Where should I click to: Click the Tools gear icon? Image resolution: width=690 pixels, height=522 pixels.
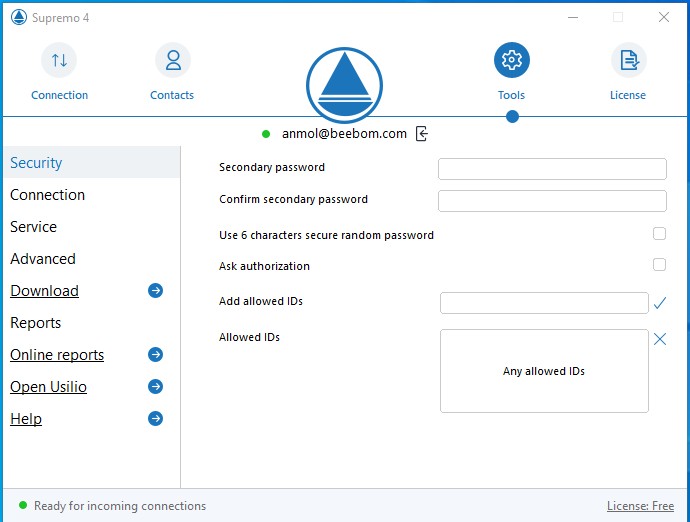[x=512, y=60]
